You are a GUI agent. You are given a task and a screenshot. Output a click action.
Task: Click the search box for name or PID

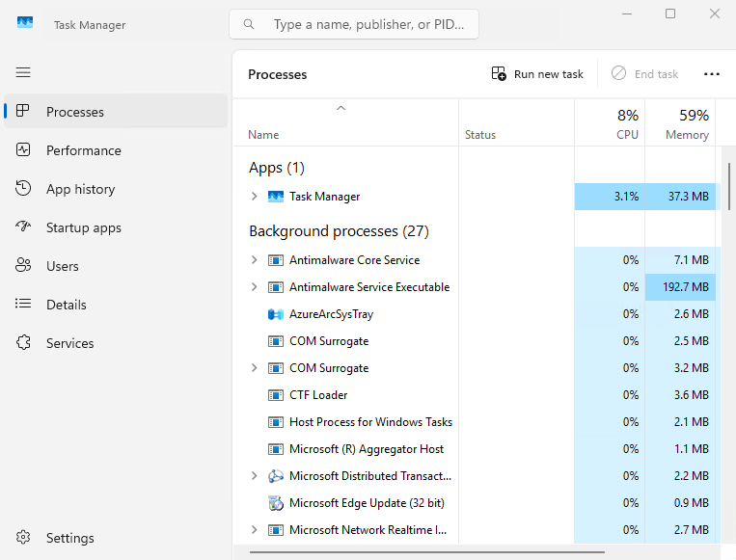click(354, 24)
